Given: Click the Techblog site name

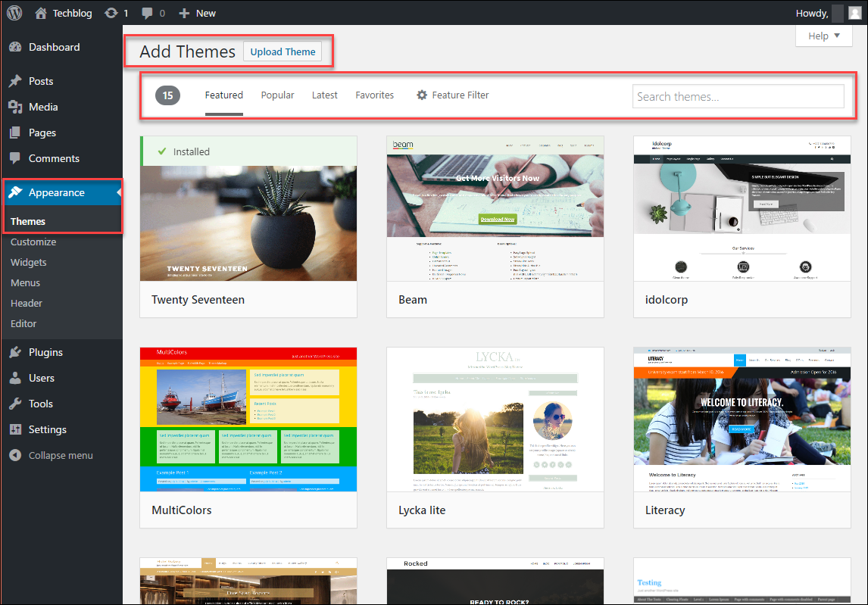Looking at the screenshot, I should (73, 14).
